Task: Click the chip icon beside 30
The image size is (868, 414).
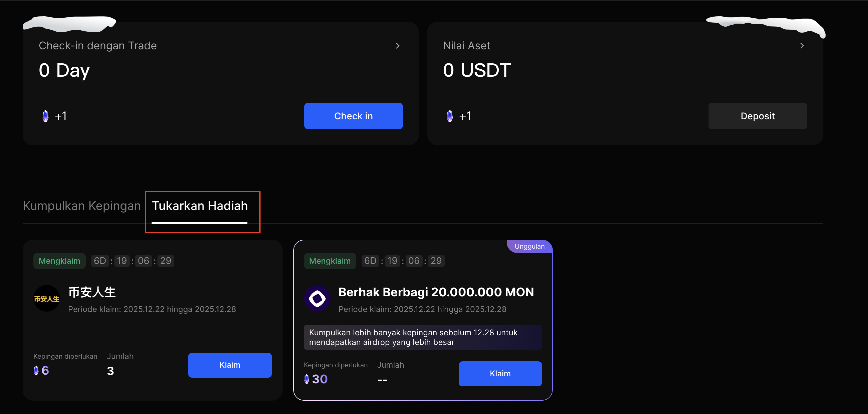Action: (x=307, y=379)
